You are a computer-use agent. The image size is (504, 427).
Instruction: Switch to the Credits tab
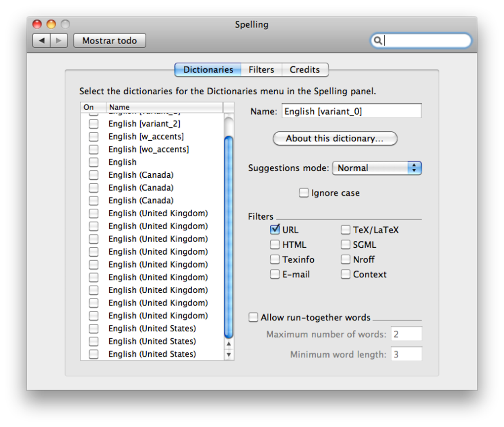(x=304, y=70)
